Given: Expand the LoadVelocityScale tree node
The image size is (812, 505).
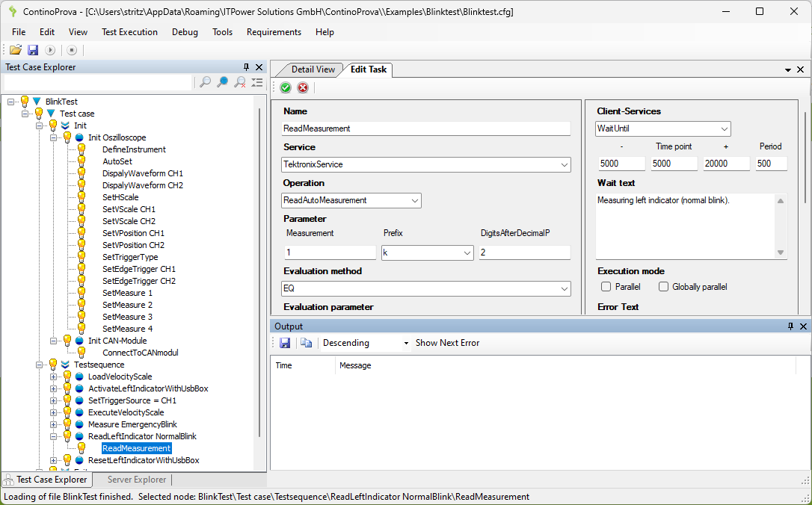Looking at the screenshot, I should (54, 377).
